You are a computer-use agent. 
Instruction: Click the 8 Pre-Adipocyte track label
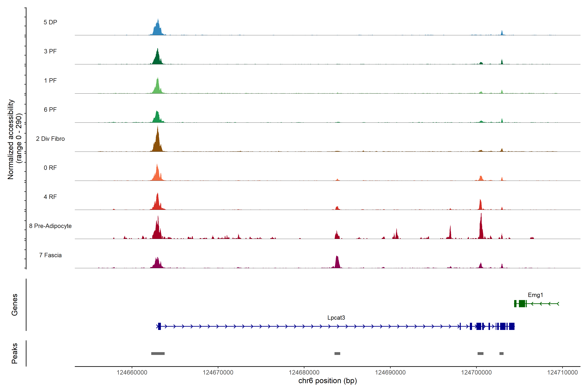50,226
